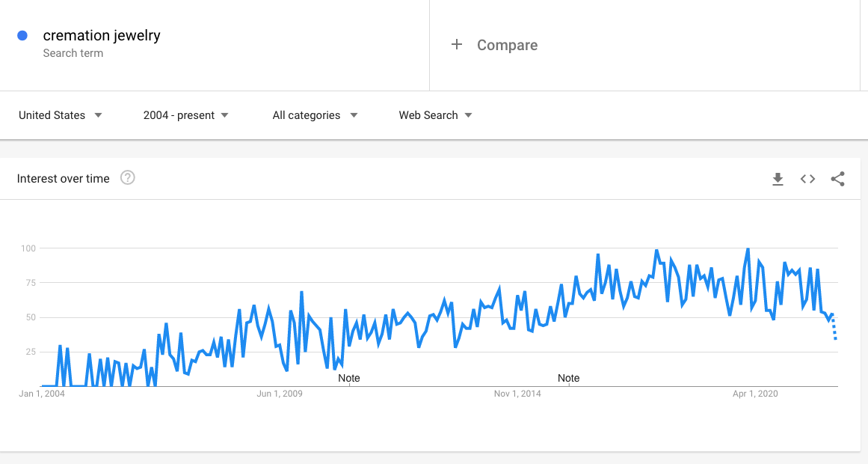Change the Web Search type dropdown

[435, 115]
